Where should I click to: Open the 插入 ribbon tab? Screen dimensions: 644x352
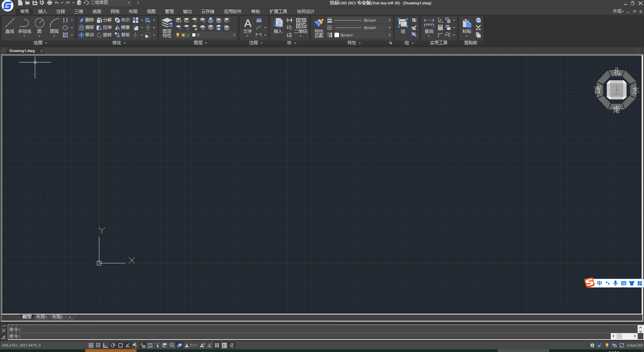42,11
